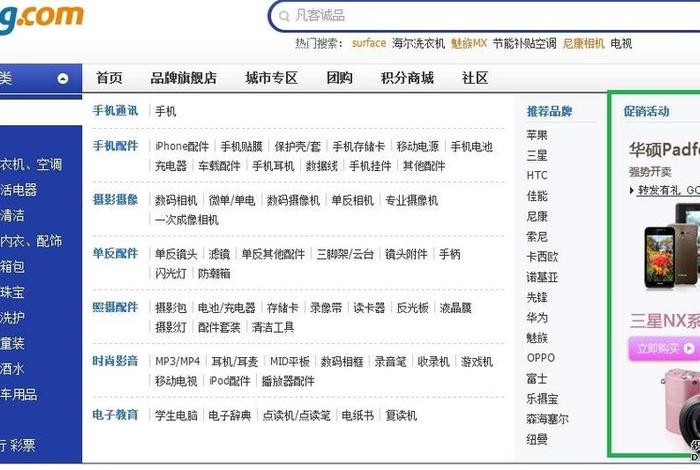
Task: Select 三脚架/云台 subcategory
Action: tap(345, 254)
